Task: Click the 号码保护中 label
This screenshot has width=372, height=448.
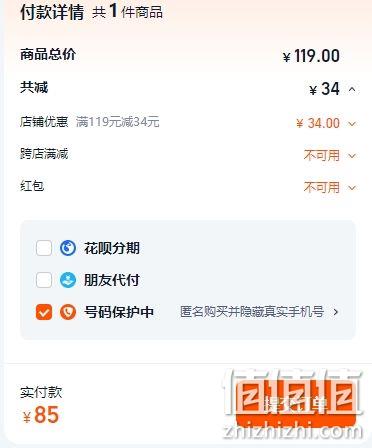Action: pyautogui.click(x=119, y=312)
